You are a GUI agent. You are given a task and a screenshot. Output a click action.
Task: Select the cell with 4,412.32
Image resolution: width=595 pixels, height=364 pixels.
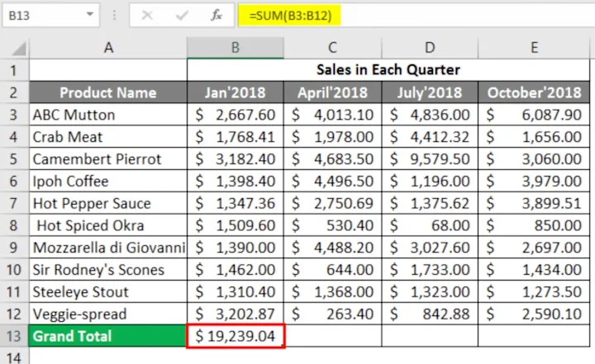pyautogui.click(x=430, y=137)
